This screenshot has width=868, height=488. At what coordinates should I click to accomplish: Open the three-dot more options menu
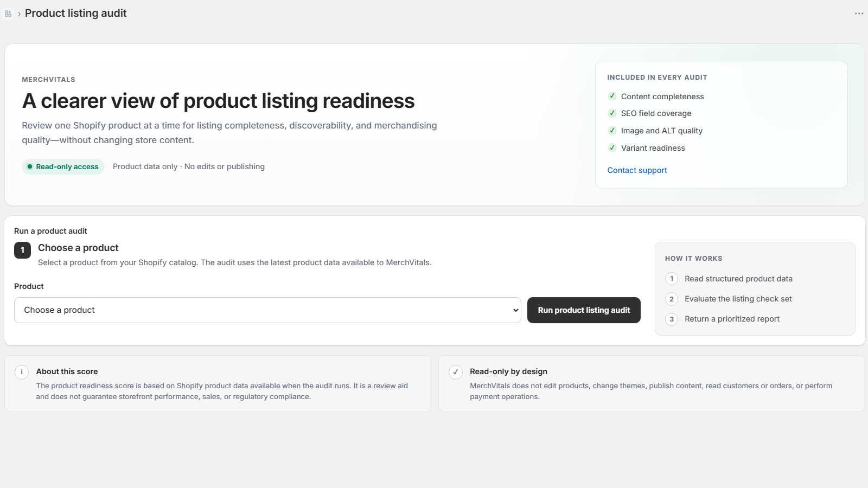click(x=859, y=14)
